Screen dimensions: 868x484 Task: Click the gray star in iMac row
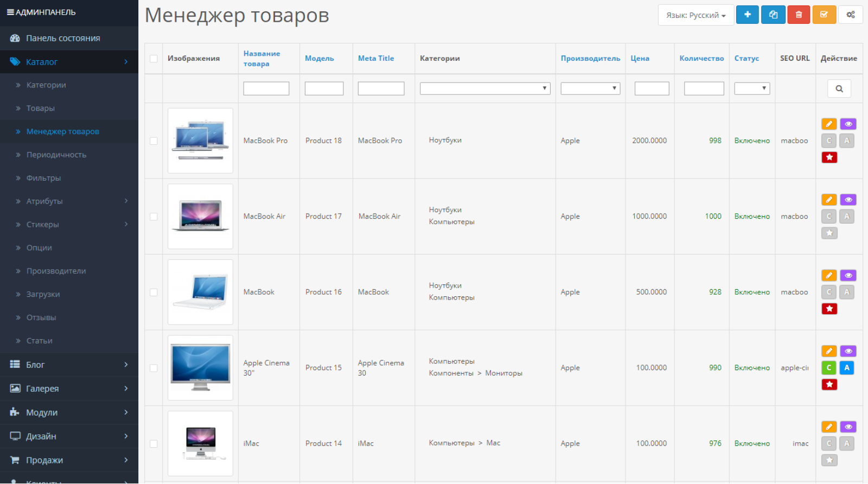[829, 460]
